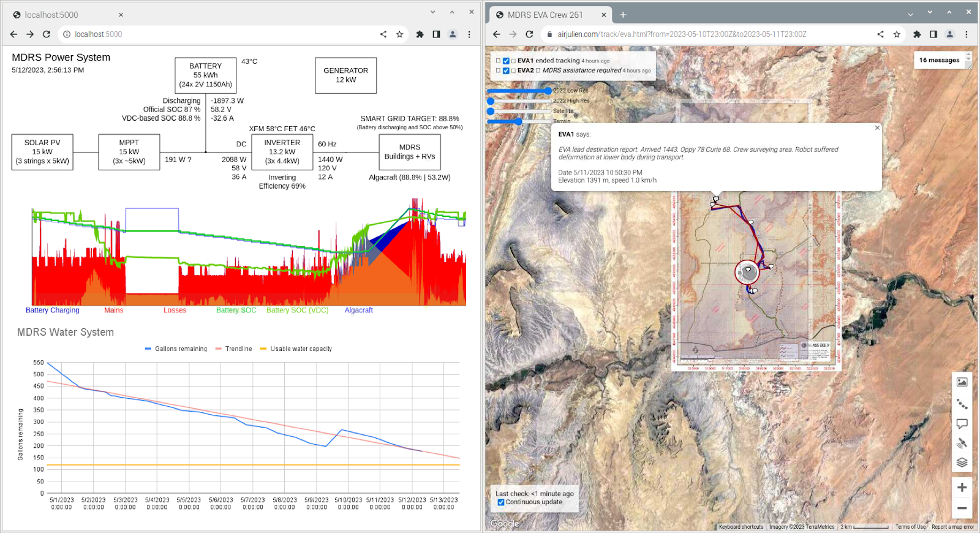
Task: Click the airjulien.com address bar URL
Action: point(682,34)
